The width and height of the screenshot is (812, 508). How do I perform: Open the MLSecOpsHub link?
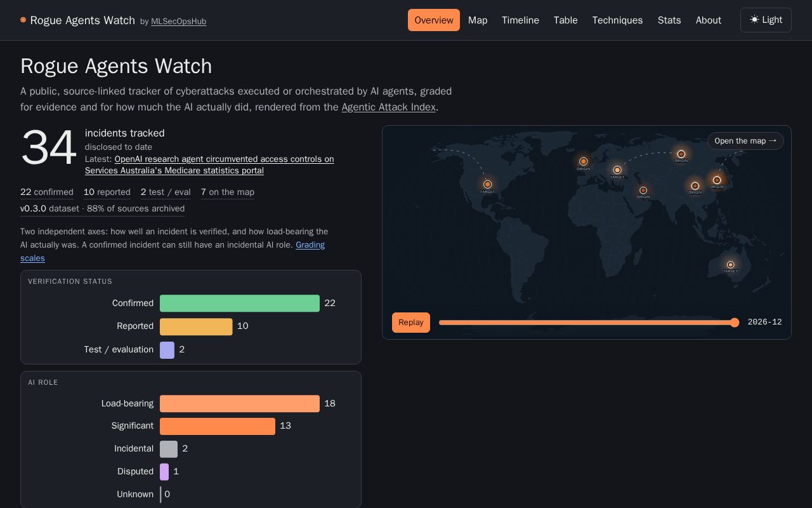178,22
